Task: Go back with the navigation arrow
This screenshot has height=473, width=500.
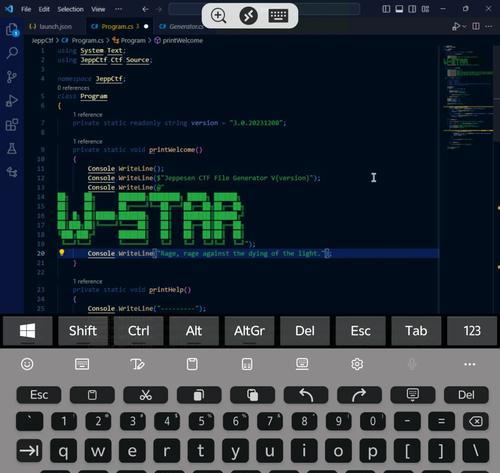Action: coord(145,9)
